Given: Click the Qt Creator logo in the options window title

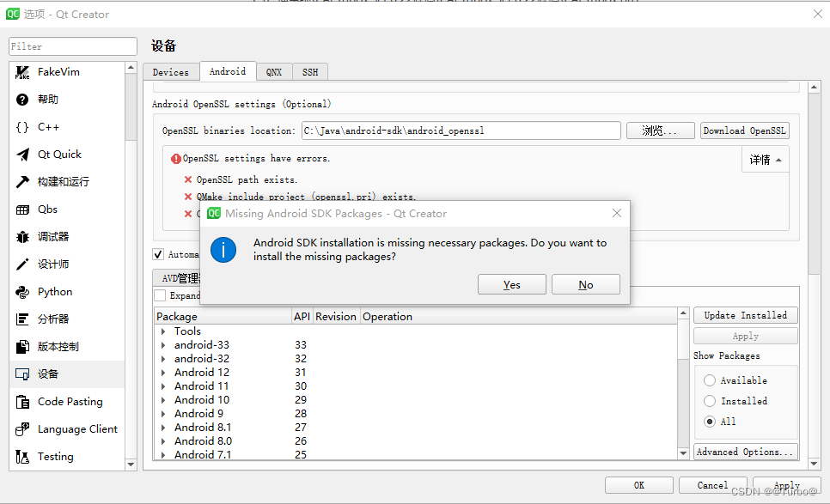Looking at the screenshot, I should tap(13, 15).
